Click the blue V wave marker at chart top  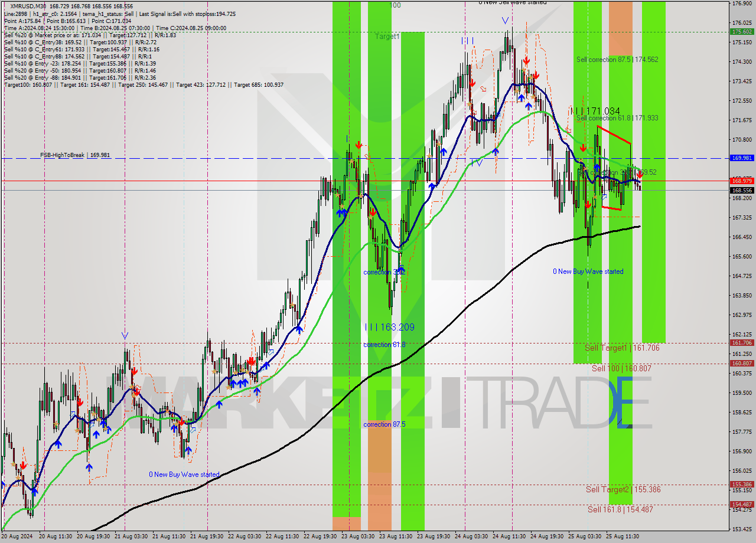tap(506, 21)
